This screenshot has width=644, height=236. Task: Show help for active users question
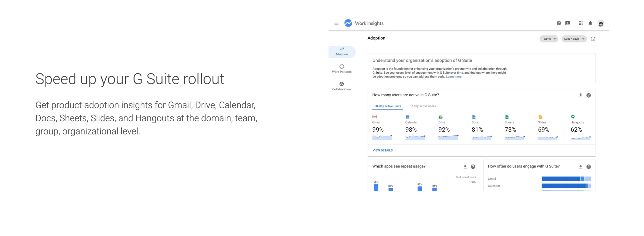click(588, 95)
